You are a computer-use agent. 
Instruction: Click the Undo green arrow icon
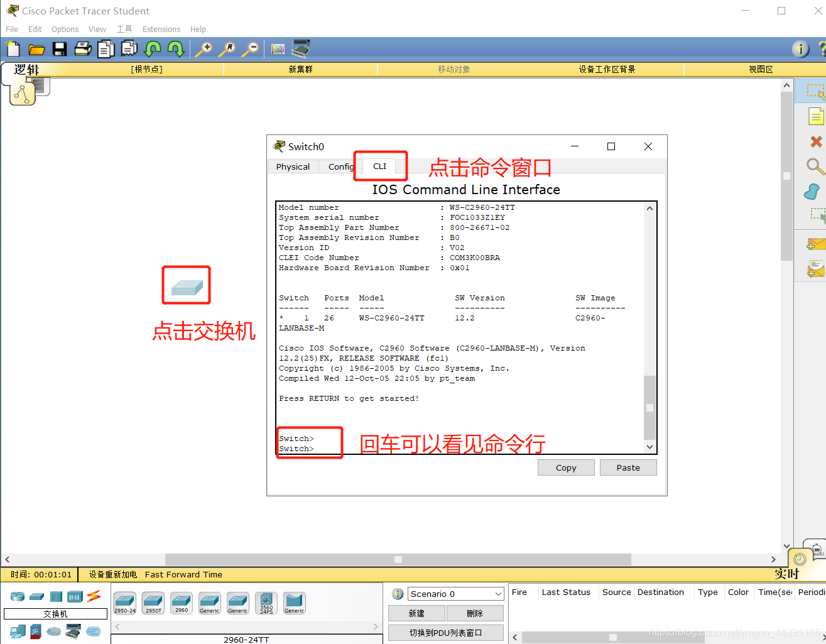153,49
